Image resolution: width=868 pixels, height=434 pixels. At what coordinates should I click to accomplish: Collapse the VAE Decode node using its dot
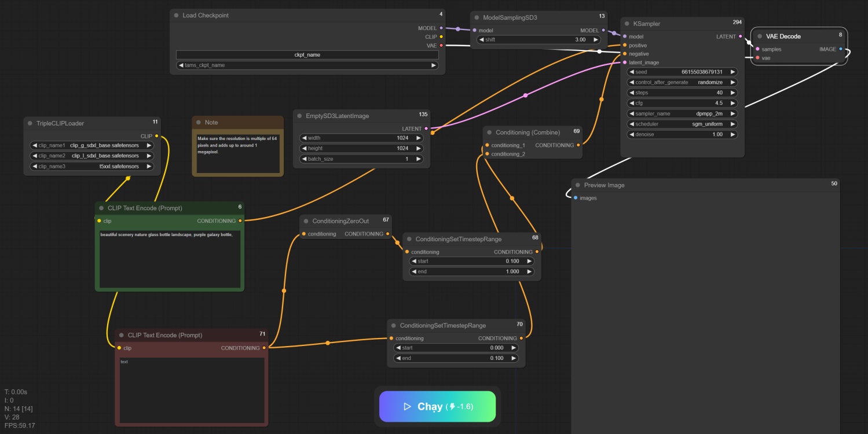pos(759,36)
